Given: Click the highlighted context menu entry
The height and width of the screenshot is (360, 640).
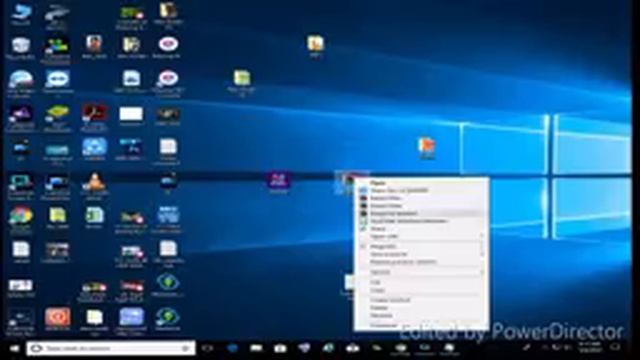Looking at the screenshot, I should coord(421,213).
